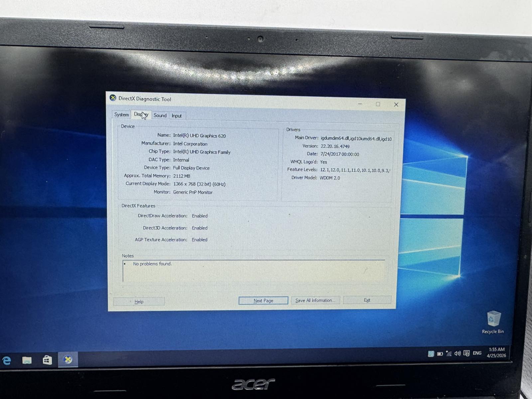The image size is (532, 399).
Task: Click Save All Information button
Action: (x=315, y=300)
